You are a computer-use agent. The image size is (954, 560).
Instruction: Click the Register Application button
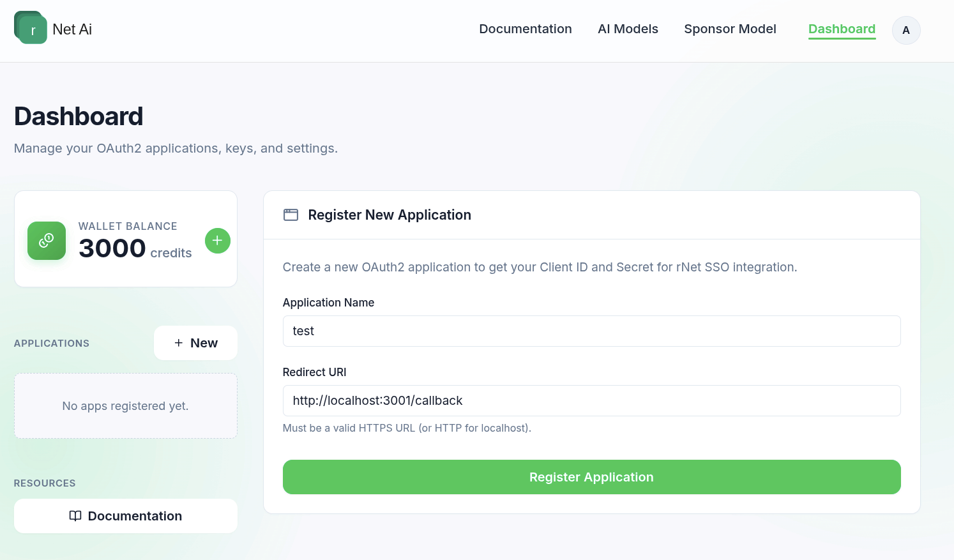(x=591, y=477)
